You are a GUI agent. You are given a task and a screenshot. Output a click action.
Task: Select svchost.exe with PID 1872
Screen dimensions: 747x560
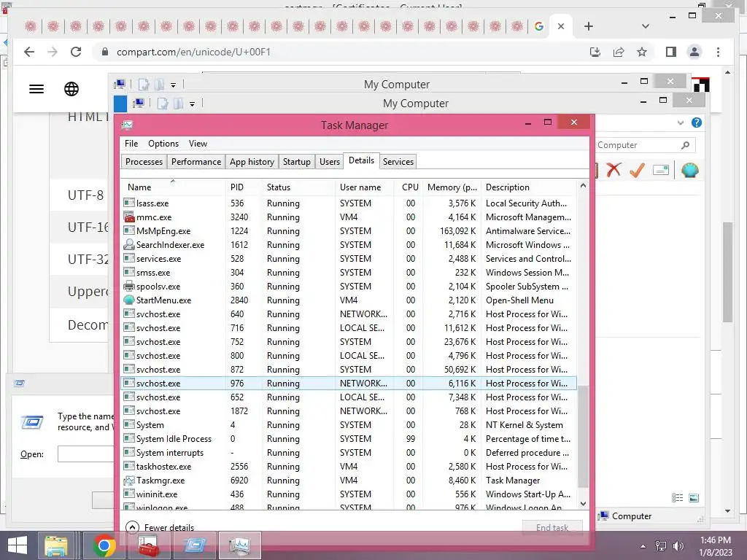pyautogui.click(x=348, y=411)
